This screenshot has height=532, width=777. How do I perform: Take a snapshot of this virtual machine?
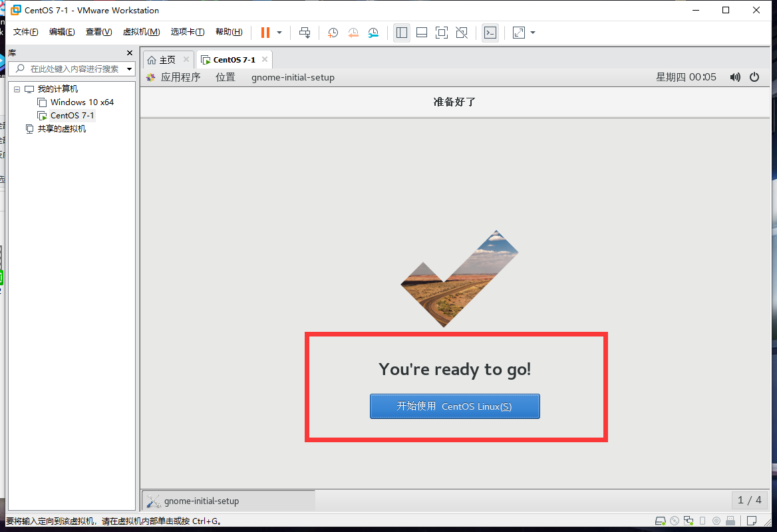point(333,33)
